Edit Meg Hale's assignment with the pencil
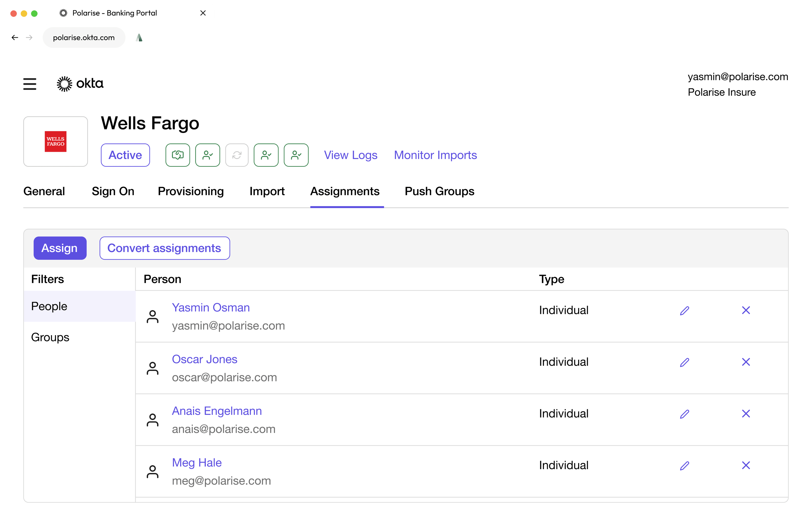The height and width of the screenshot is (526, 812). click(685, 466)
